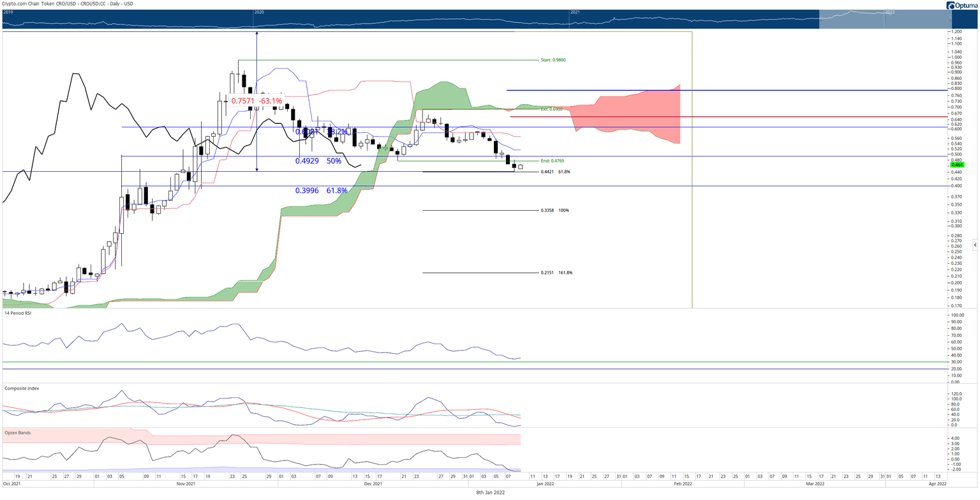Select the blue '0.4929 50%' Fibonacci label
The image size is (980, 500).
[318, 161]
